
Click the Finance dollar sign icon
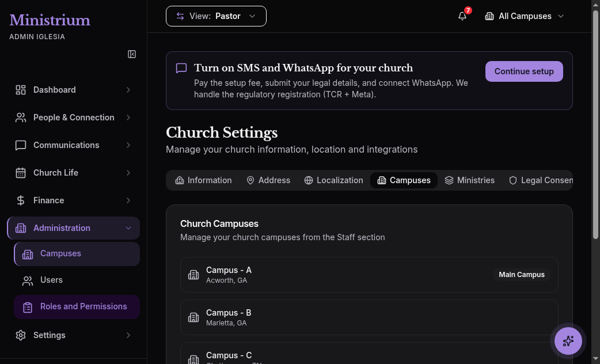[21, 200]
